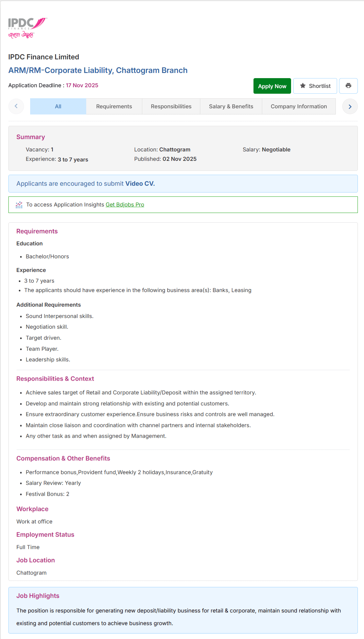The width and height of the screenshot is (364, 639).
Task: Click the Job Highlights heading
Action: coord(38,596)
